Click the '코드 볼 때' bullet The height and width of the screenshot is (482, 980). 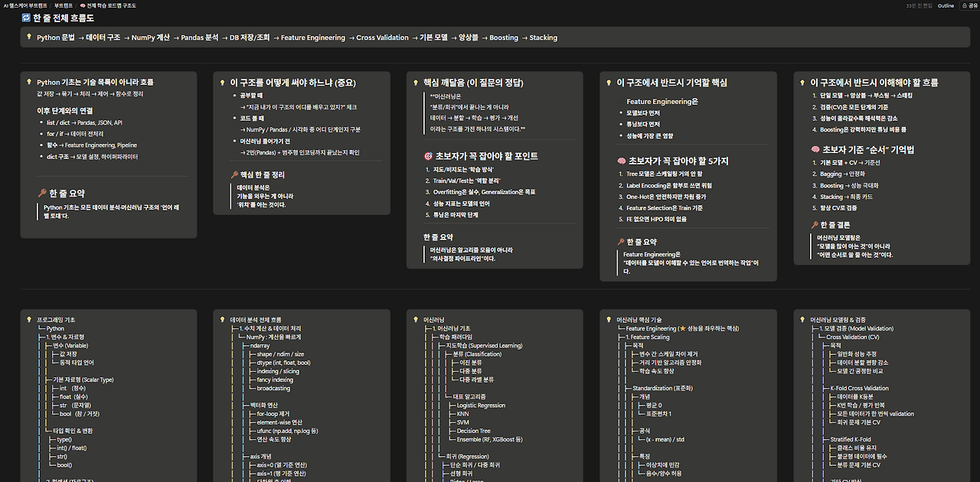(x=252, y=119)
